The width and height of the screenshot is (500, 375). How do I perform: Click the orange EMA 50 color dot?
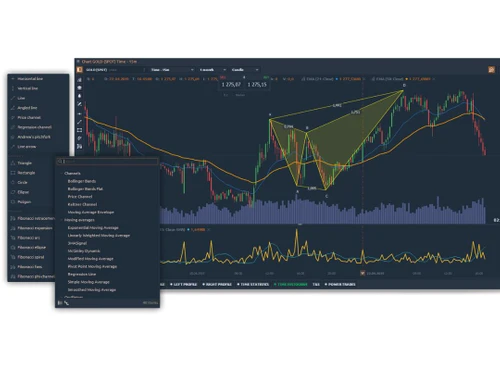tap(406, 79)
